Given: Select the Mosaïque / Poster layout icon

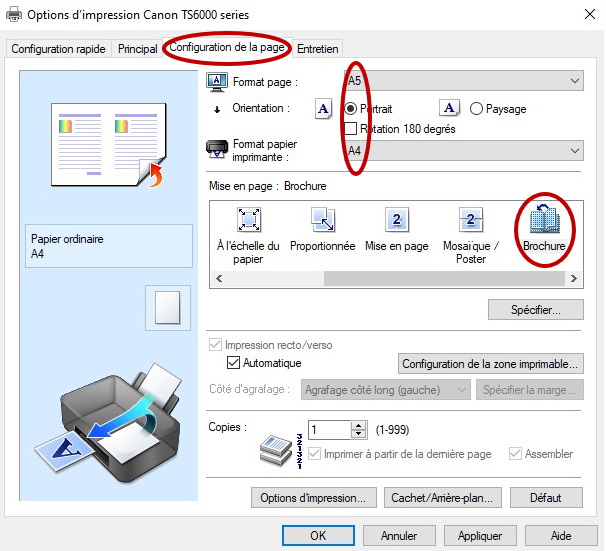Looking at the screenshot, I should pos(470,219).
